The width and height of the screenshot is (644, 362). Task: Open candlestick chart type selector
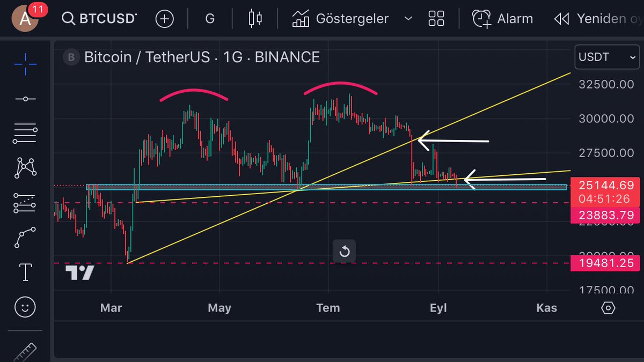click(255, 19)
